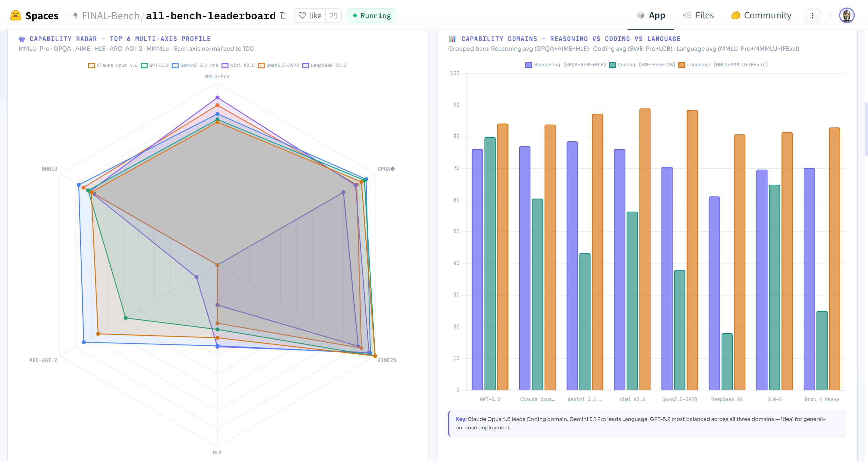Viewport: 868px width, 461px height.
Task: Copy the space name with copy icon
Action: [283, 15]
